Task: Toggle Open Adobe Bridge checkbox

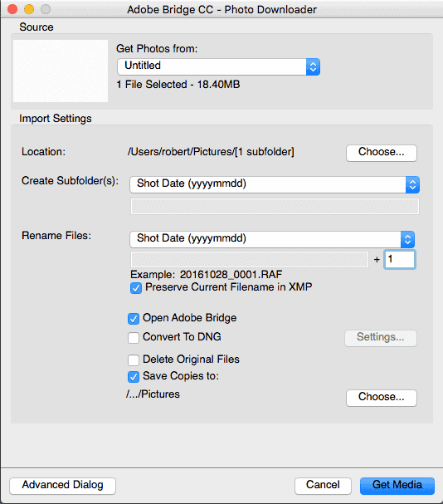Action: 134,319
